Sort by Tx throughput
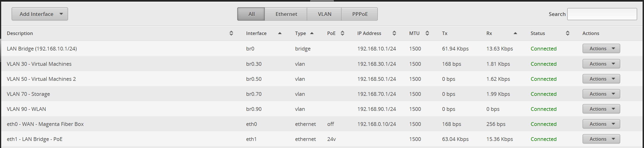Screen dimensions: 644x148 coord(445,33)
